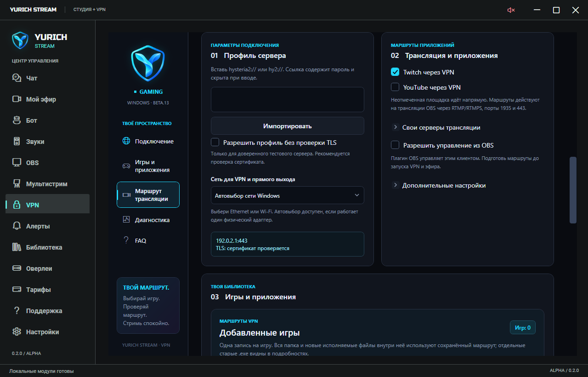Click the FAQ question mark icon
Viewport: 588px width, 377px height.
coord(126,240)
